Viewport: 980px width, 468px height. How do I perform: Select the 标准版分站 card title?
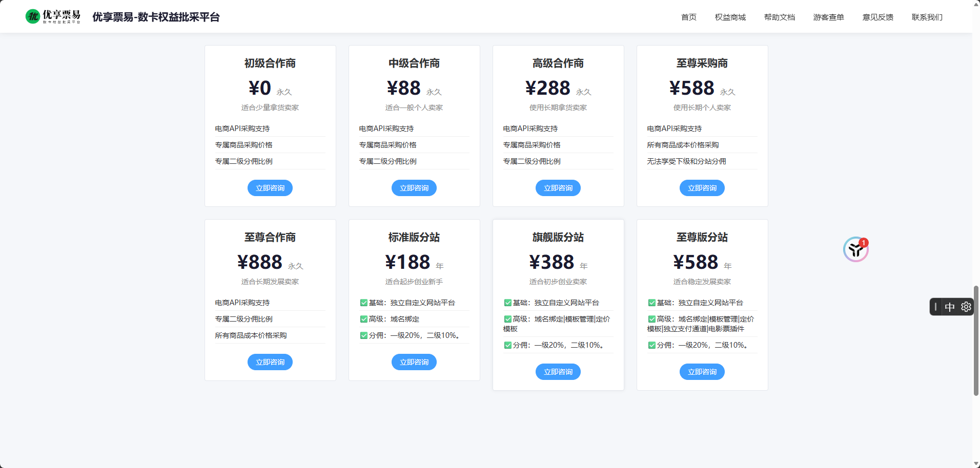point(414,237)
